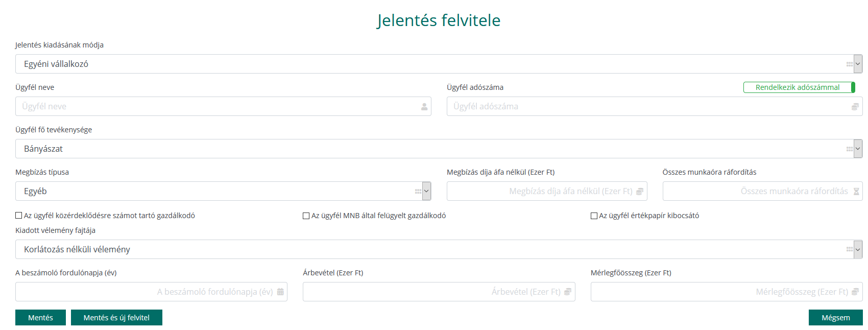Viewport: 868px width, 330px height.
Task: Expand the Megbízás típusa dropdown arrow
Action: 426,191
